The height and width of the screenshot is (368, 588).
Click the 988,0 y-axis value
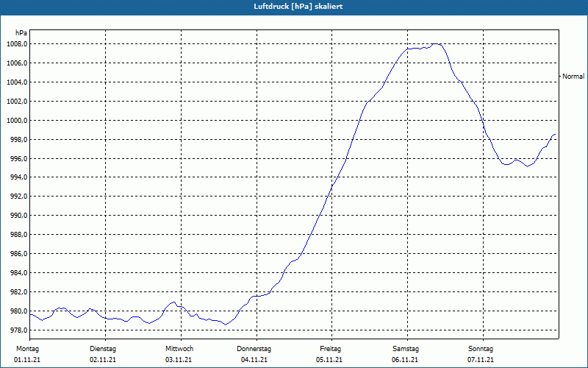tap(18, 235)
